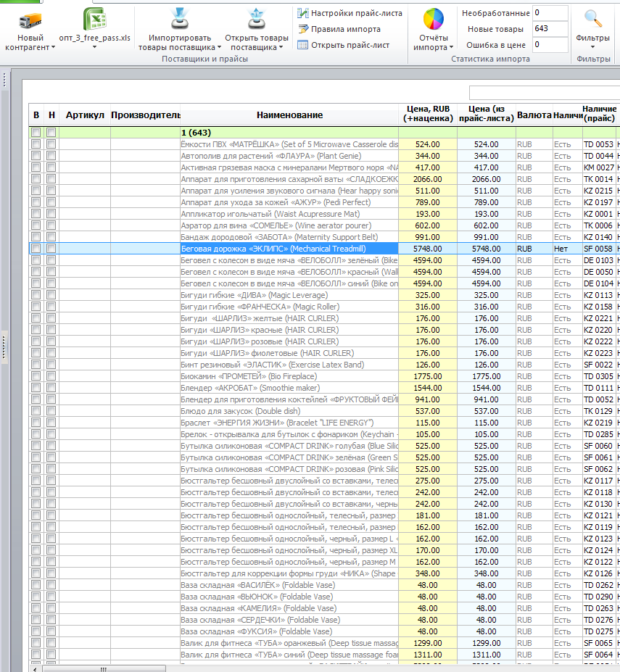This screenshot has height=672, width=620.
Task: Click the Новый контрагент truck icon
Action: (30, 20)
